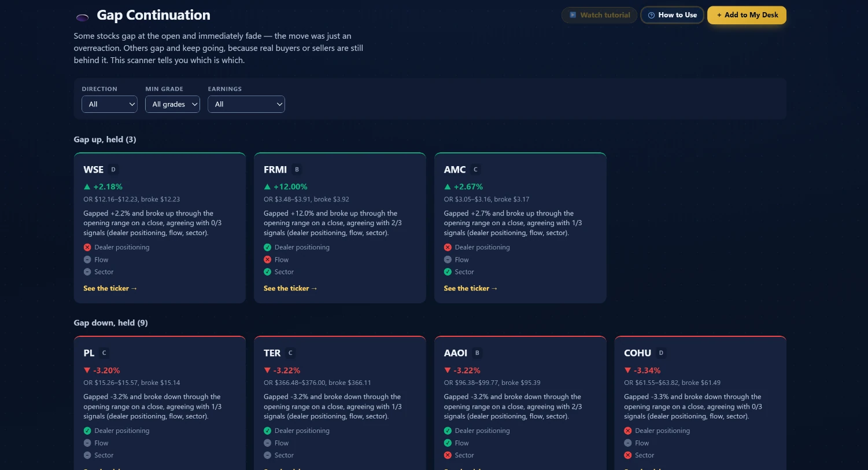Select the FRMI ticker heading
Image resolution: width=868 pixels, height=470 pixels.
tap(275, 170)
